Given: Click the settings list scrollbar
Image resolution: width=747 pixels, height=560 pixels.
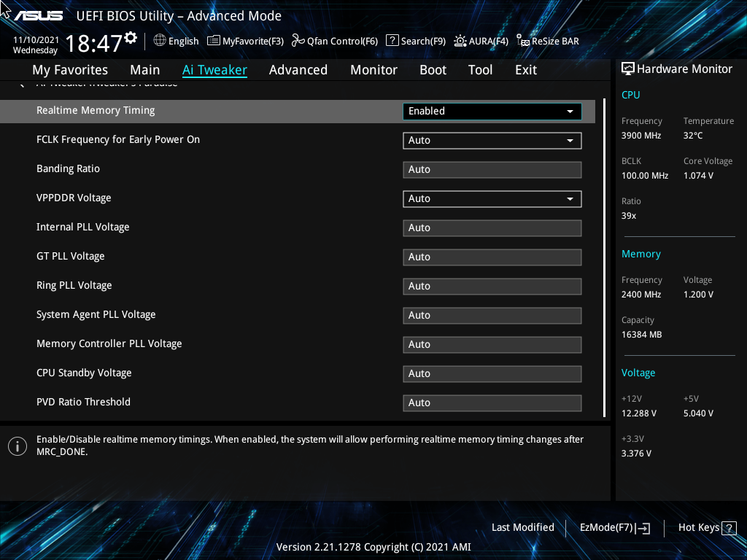Looking at the screenshot, I should coord(604,257).
